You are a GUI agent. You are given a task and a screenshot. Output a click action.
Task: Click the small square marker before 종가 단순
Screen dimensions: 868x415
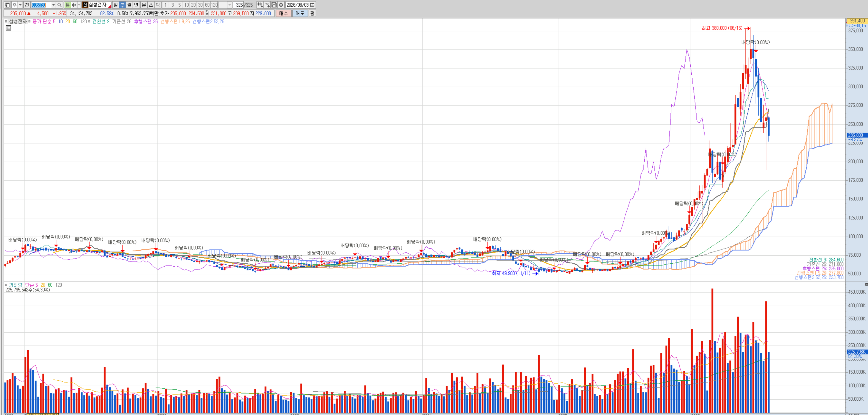(30, 21)
